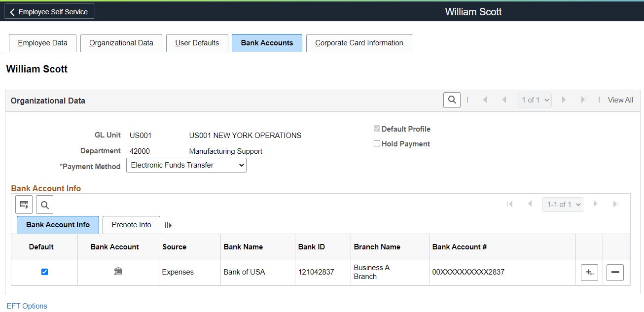Viewport: 644px width, 312px height.
Task: Click the next row arrow in Organizational Data navigator
Action: 564,100
